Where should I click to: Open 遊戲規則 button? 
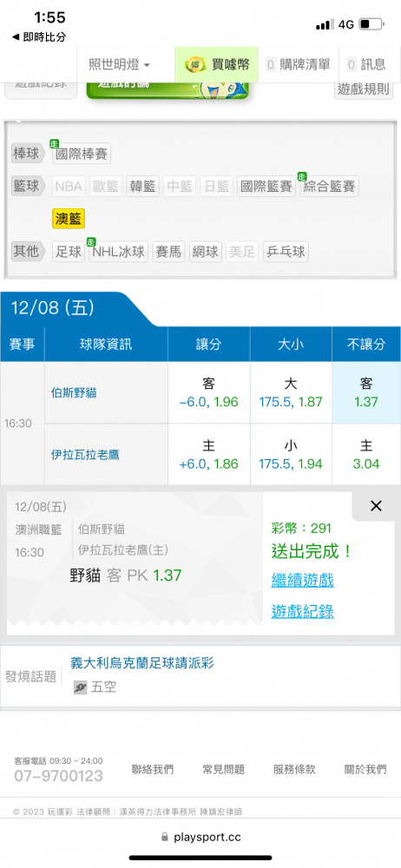click(364, 89)
